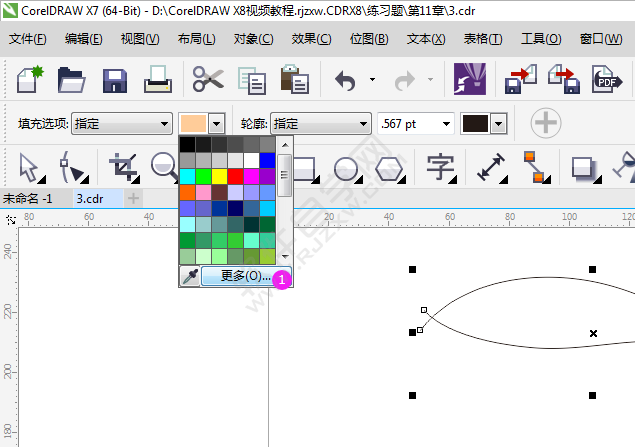The height and width of the screenshot is (447, 635).
Task: Add a new document tab with plus
Action: pos(133,198)
